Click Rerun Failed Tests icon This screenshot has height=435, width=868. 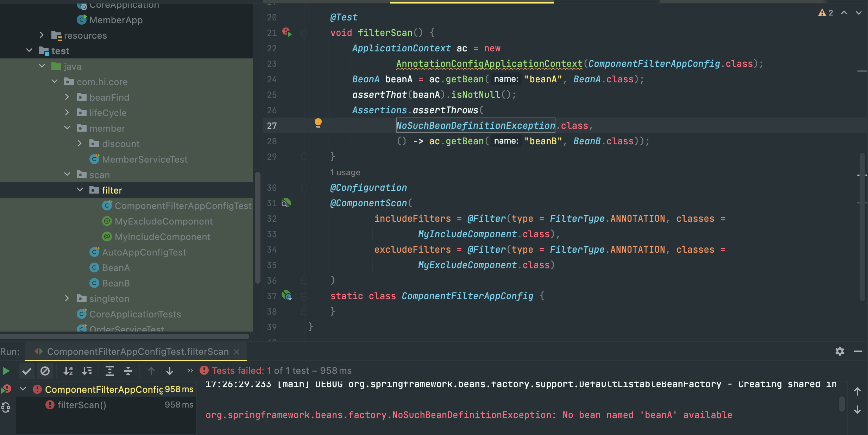(6, 389)
